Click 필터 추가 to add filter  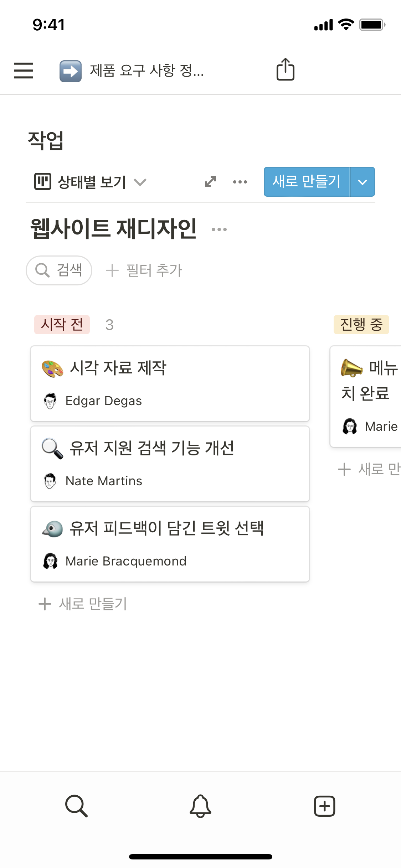(144, 270)
